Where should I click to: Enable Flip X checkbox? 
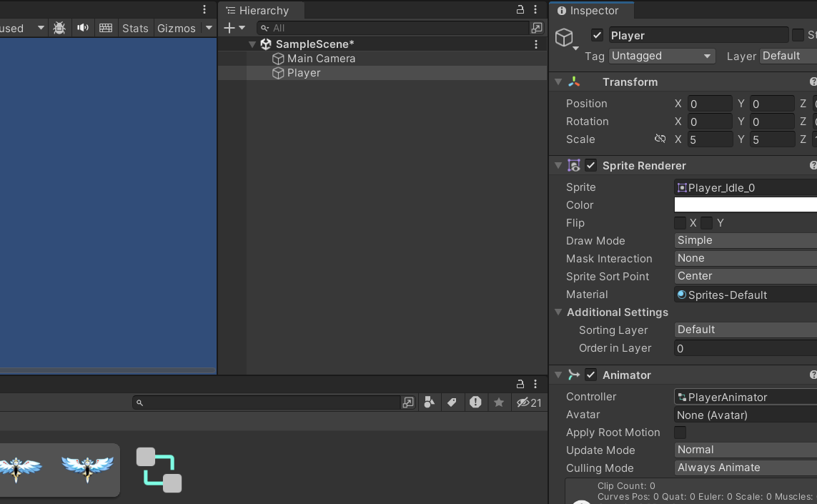point(680,223)
